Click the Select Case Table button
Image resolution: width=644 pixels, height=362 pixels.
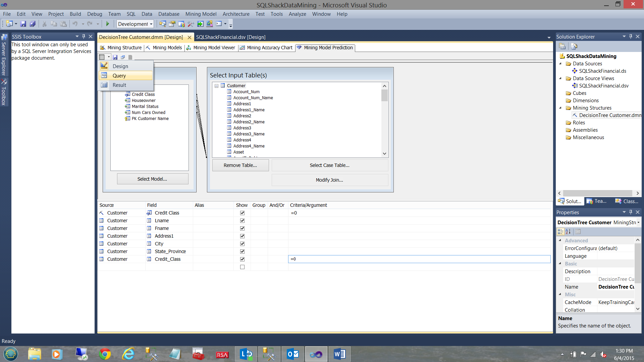tap(329, 165)
